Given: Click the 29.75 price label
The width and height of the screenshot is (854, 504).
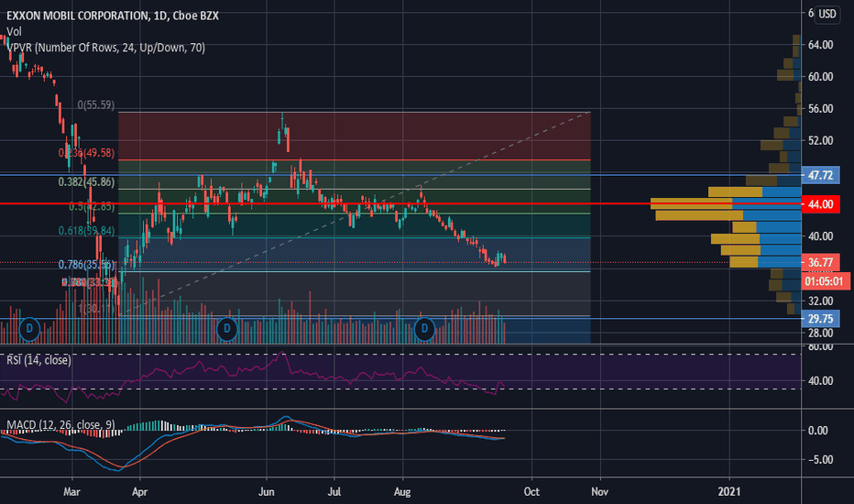Looking at the screenshot, I should click(820, 319).
